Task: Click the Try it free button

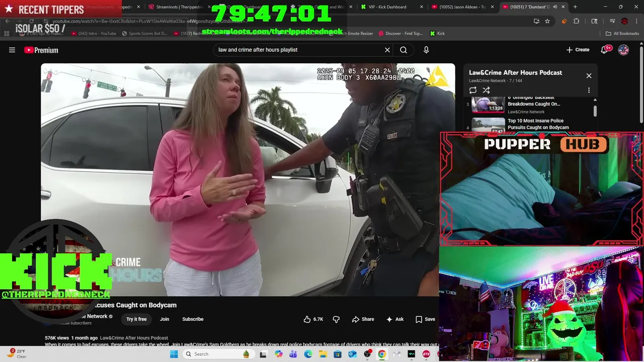Action: [x=136, y=319]
